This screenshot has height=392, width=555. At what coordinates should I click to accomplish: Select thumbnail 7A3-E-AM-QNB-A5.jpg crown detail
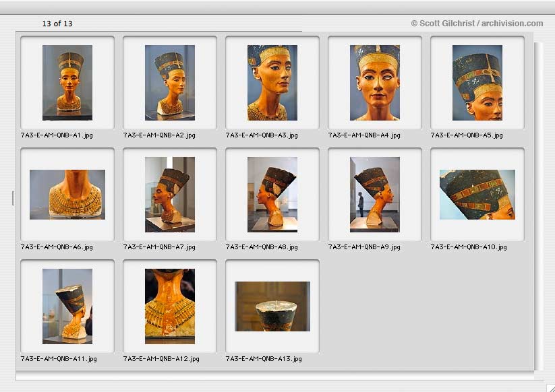tap(477, 83)
